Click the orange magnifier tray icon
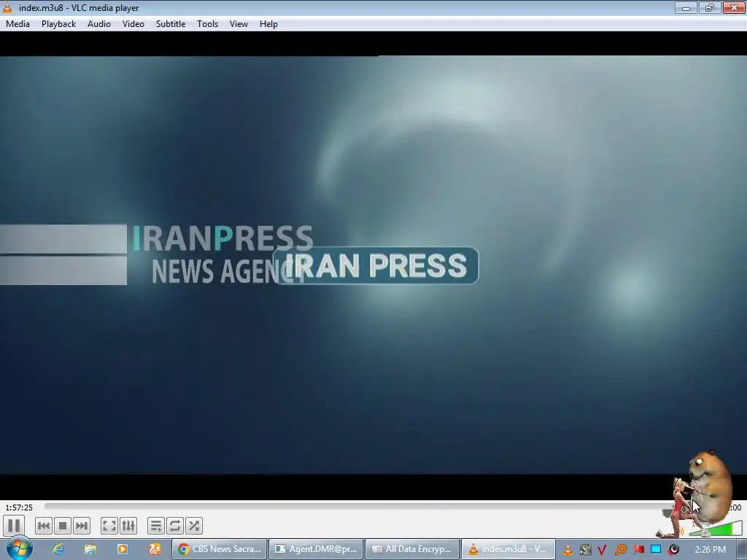The image size is (747, 560). point(620,550)
